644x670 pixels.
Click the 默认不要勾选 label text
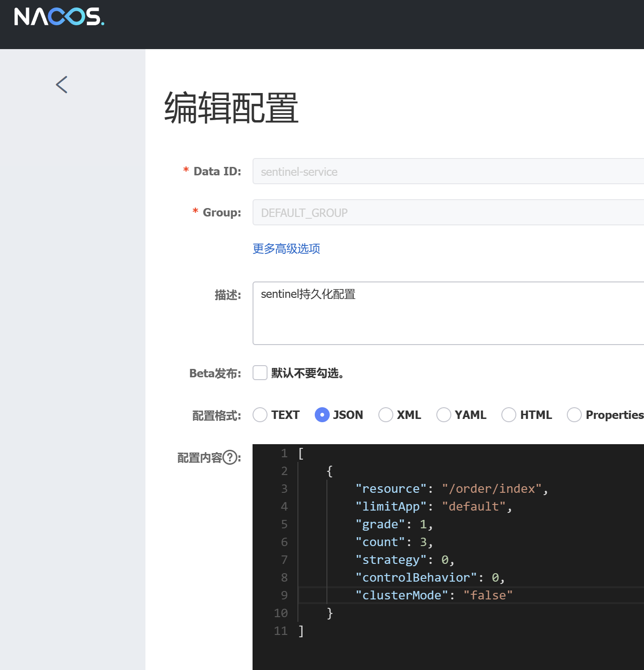coord(308,373)
